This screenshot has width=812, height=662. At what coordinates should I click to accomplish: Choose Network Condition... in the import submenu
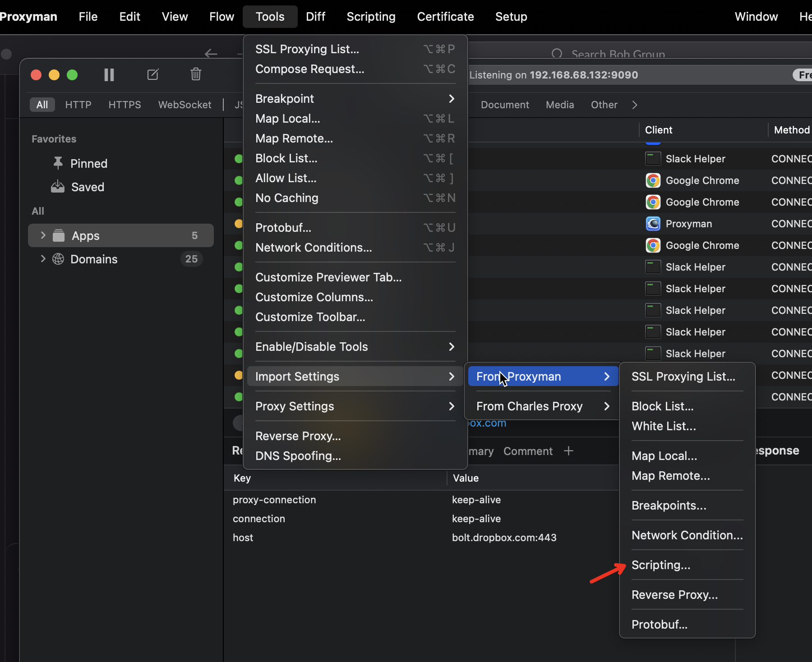click(x=687, y=535)
